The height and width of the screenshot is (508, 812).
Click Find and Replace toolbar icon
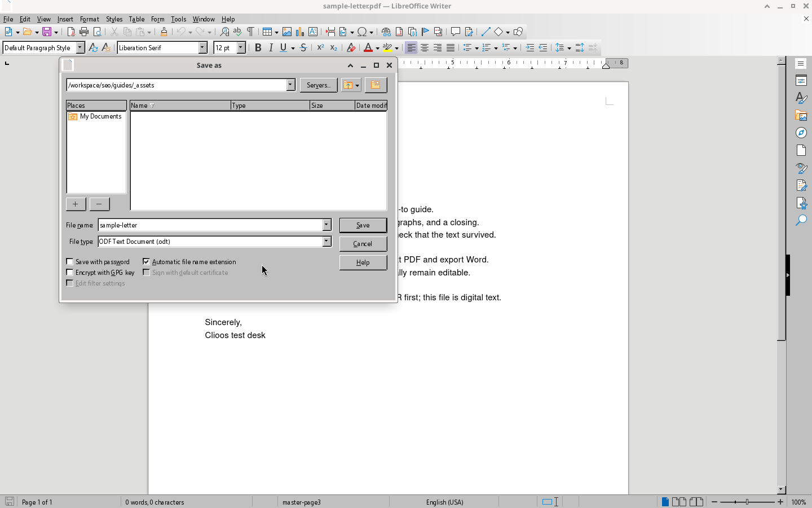[x=224, y=32]
